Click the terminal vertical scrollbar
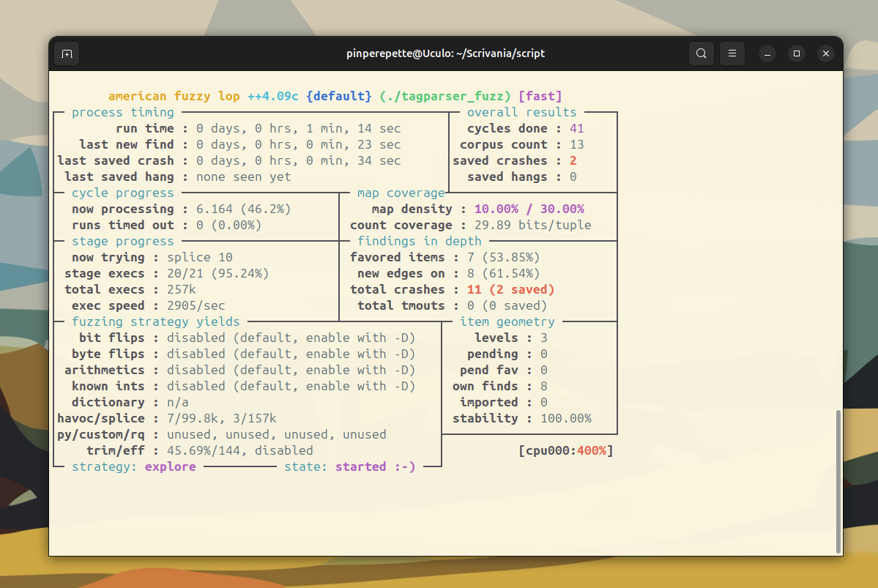878x588 pixels. [838, 480]
